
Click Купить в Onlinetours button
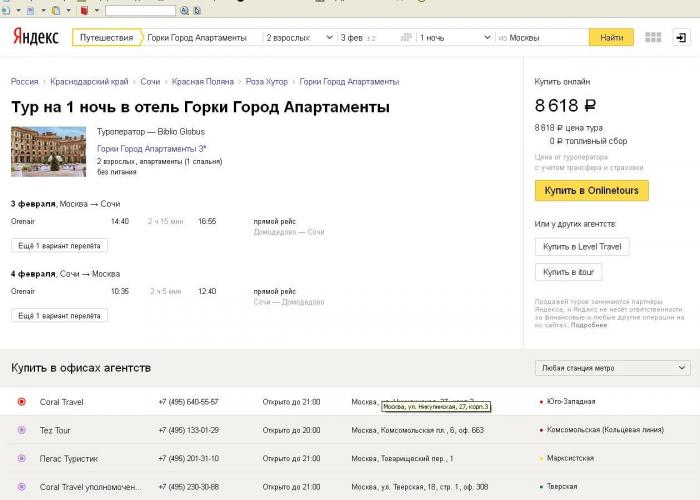592,191
